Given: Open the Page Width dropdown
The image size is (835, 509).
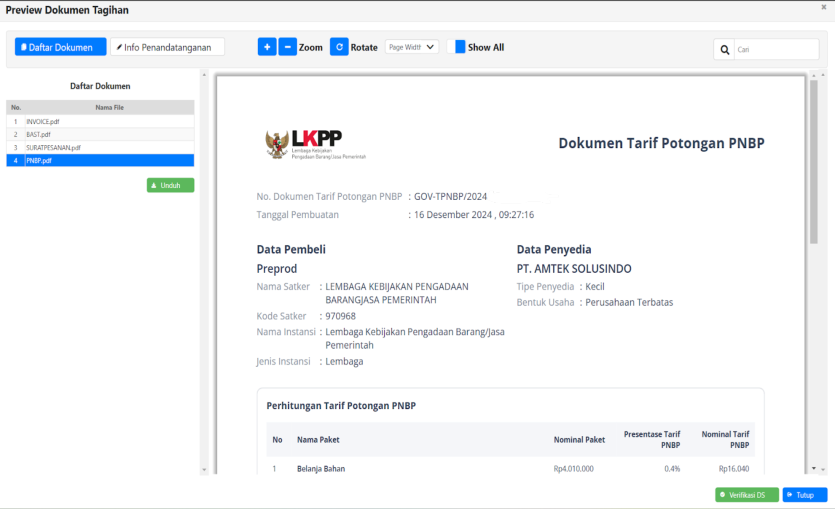Looking at the screenshot, I should 412,47.
